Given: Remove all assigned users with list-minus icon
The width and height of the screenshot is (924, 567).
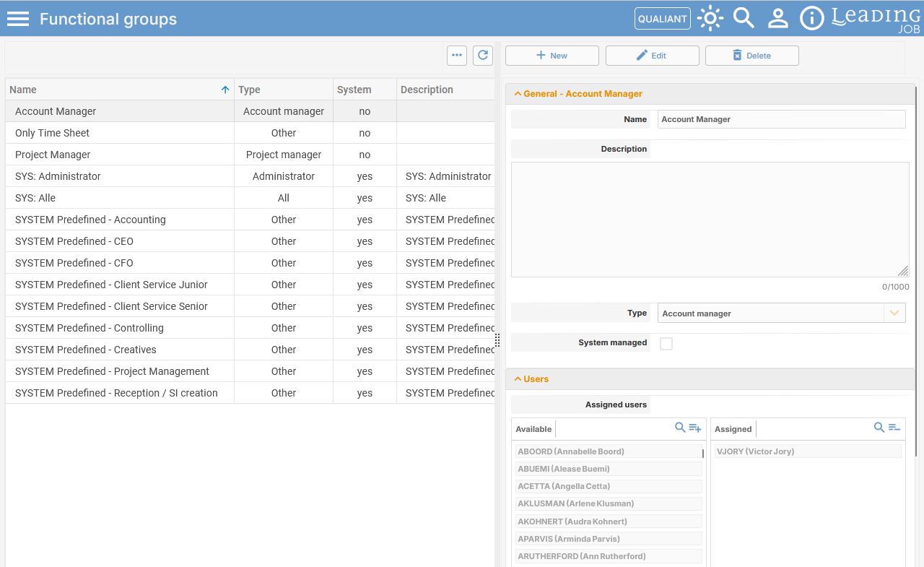Looking at the screenshot, I should [x=894, y=428].
